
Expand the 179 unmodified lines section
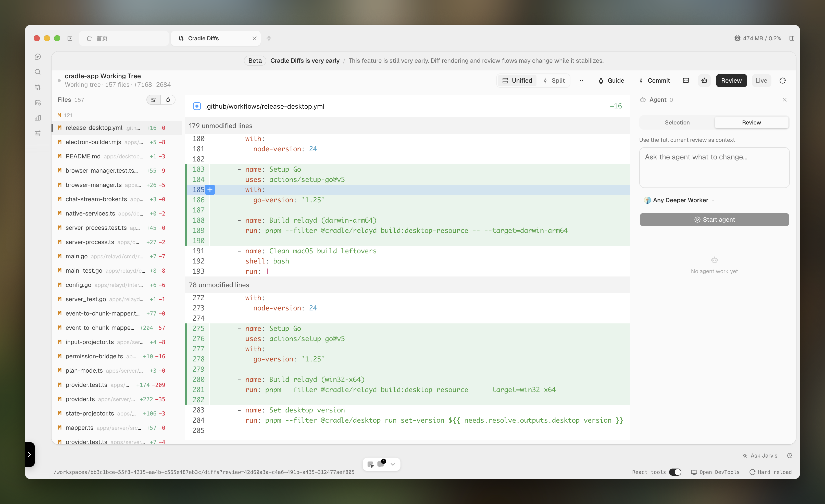click(407, 126)
